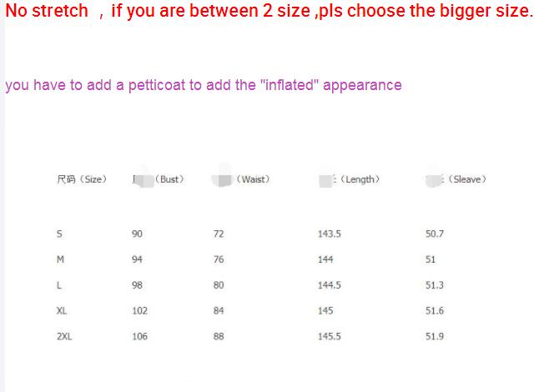Viewport: 539px width, 392px height.
Task: Click the red 'No stretch' notice text
Action: (269, 11)
